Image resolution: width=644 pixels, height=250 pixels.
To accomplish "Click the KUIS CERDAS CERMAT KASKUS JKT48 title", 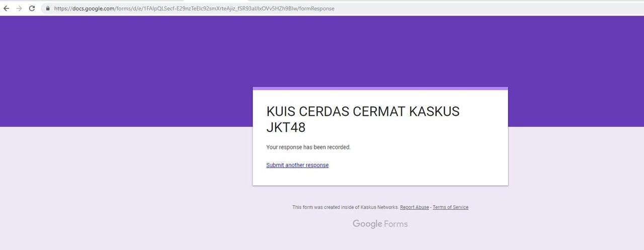I will tap(363, 119).
